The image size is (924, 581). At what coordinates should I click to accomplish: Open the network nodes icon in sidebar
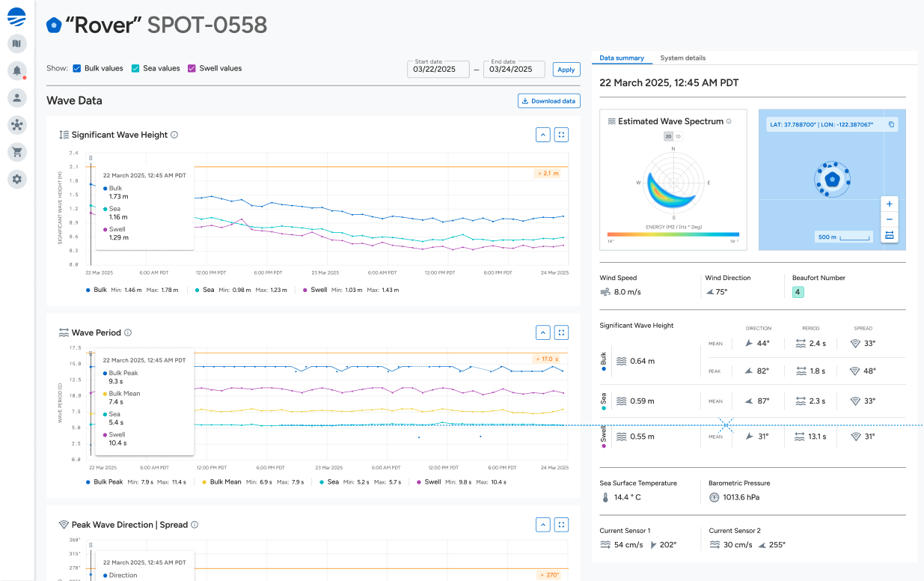click(17, 124)
